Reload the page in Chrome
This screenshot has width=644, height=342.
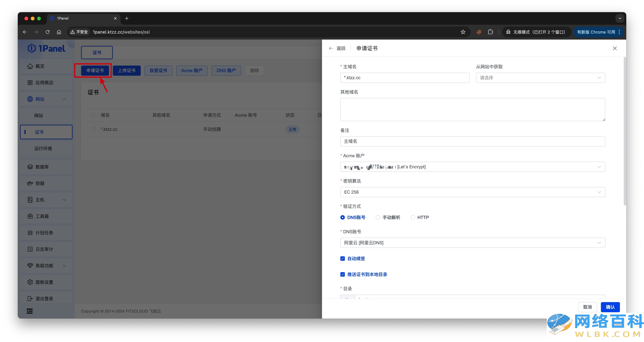click(48, 32)
